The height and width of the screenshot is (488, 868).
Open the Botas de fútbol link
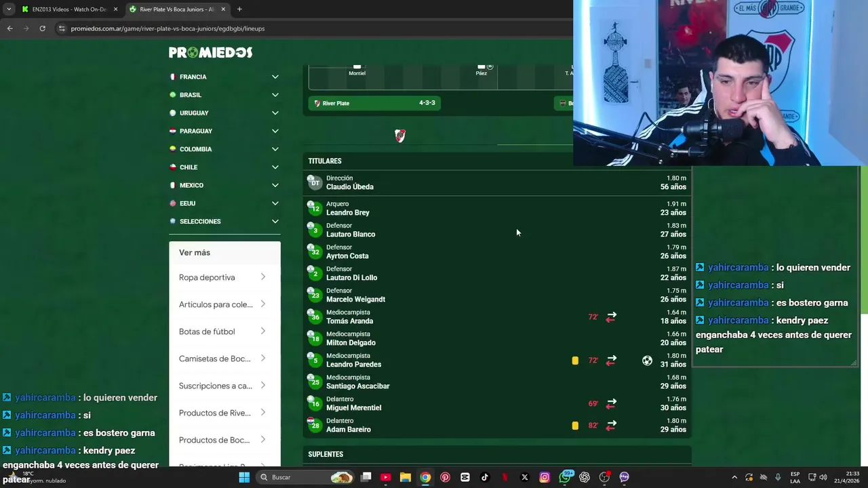(224, 331)
